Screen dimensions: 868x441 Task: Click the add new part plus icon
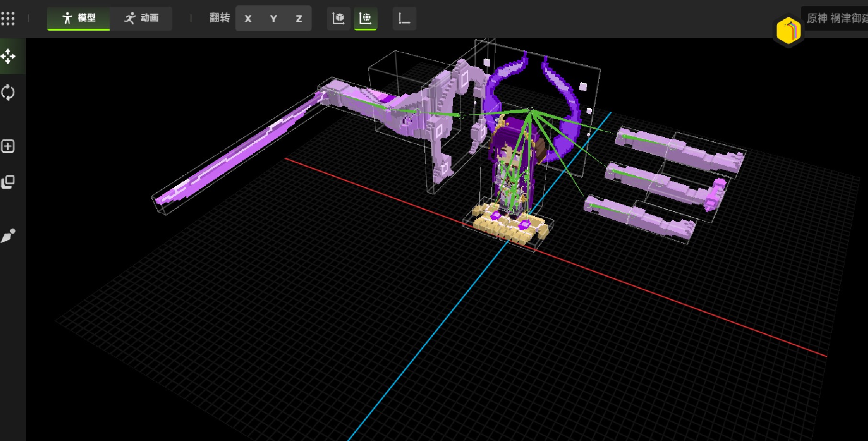(8, 146)
